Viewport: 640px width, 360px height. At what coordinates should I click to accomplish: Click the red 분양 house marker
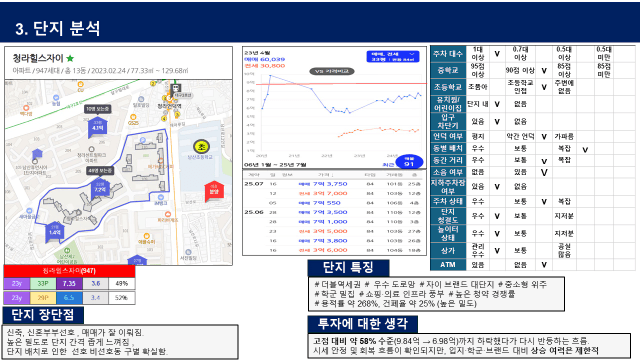point(214,191)
